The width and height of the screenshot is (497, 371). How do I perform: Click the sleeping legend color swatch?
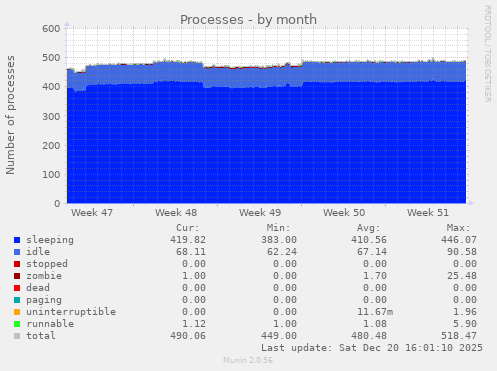17,240
